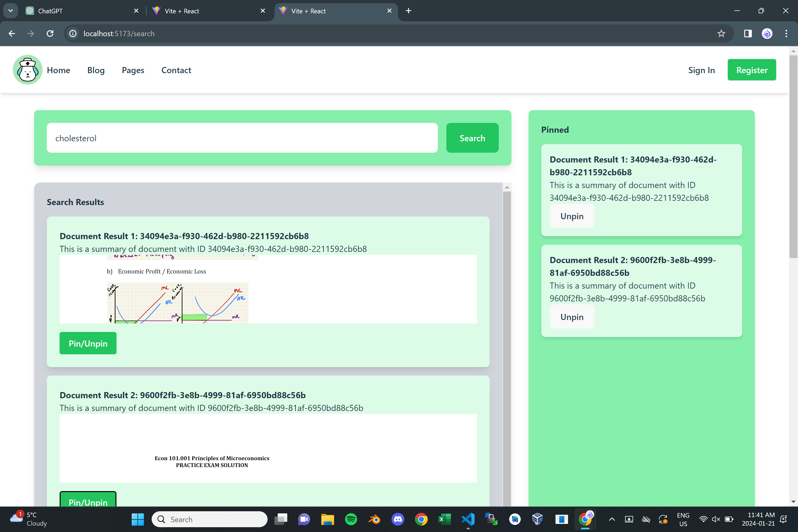798x532 pixels.
Task: Open Spotify from the taskbar
Action: coord(351,519)
